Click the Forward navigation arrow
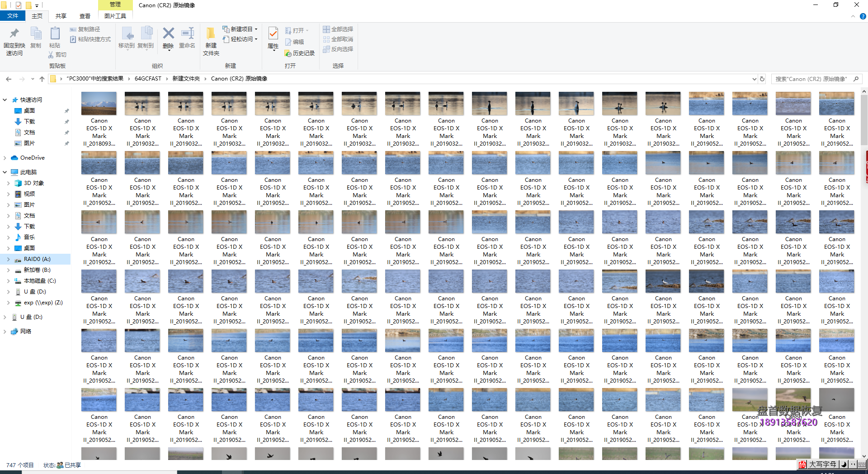868x474 pixels. (x=22, y=79)
